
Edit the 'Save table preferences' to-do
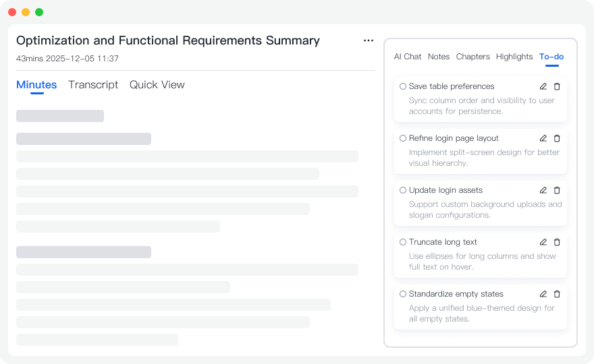[x=543, y=86]
